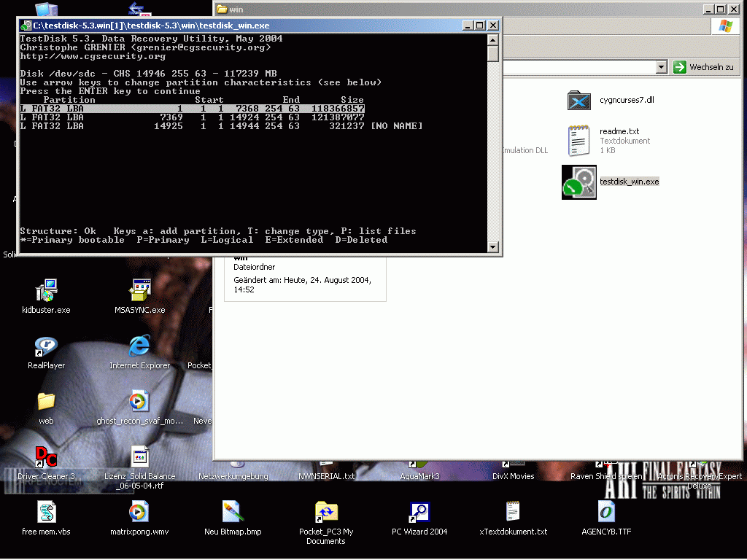Select the [NO NAME] FAT32 partition row
The width and height of the screenshot is (747, 560).
[x=221, y=126]
